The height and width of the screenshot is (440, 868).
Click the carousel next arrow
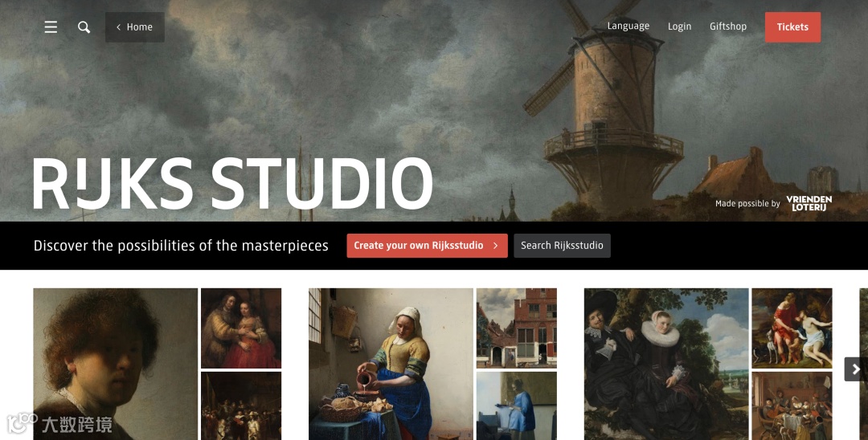pos(856,369)
